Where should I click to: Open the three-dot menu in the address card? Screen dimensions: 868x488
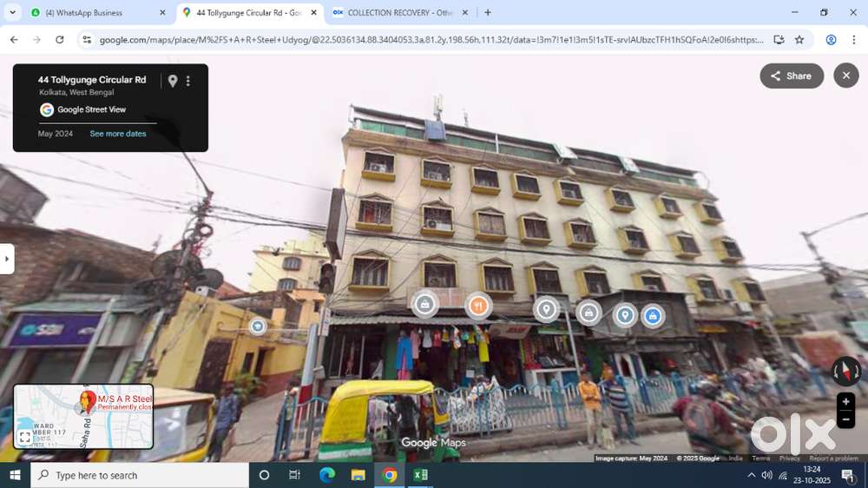188,81
